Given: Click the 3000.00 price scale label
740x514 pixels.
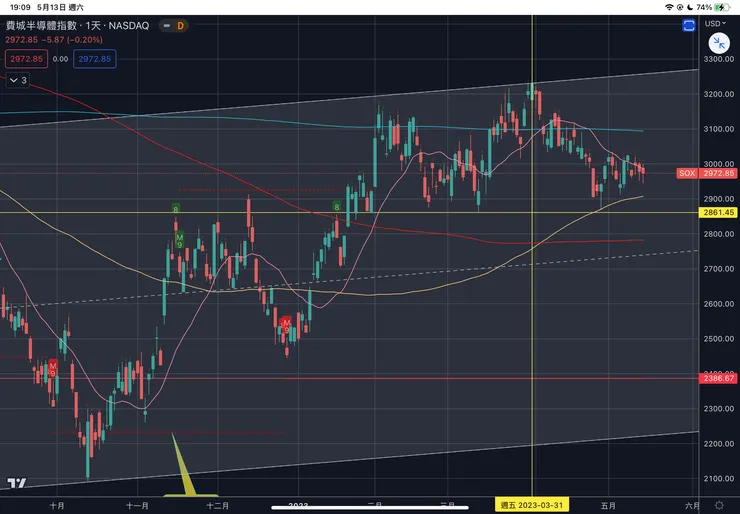Looking at the screenshot, I should [719, 164].
